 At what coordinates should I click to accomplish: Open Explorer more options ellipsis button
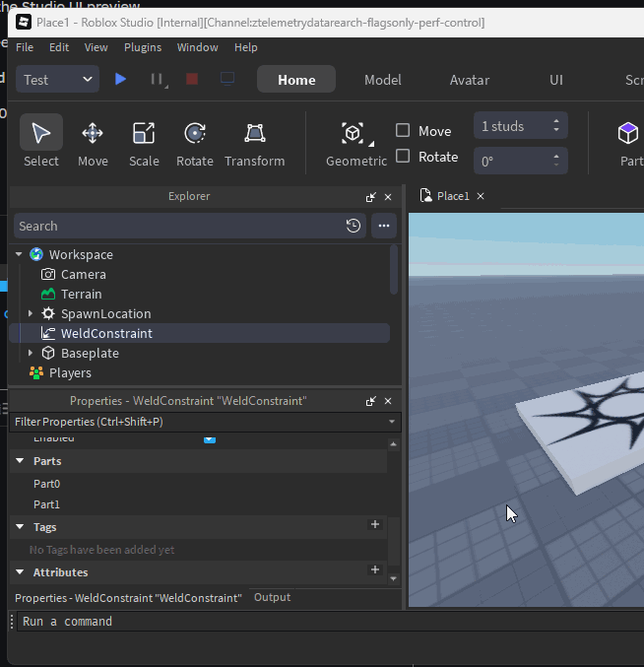click(x=384, y=226)
